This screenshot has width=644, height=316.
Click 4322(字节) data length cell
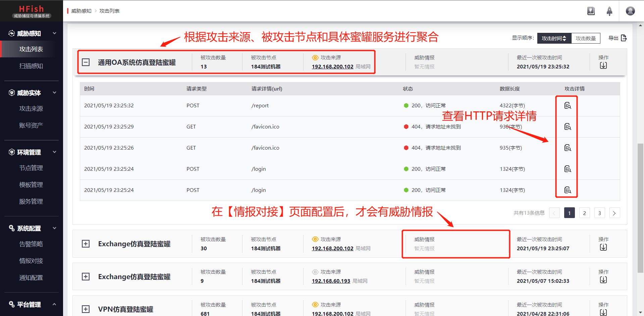pos(512,106)
